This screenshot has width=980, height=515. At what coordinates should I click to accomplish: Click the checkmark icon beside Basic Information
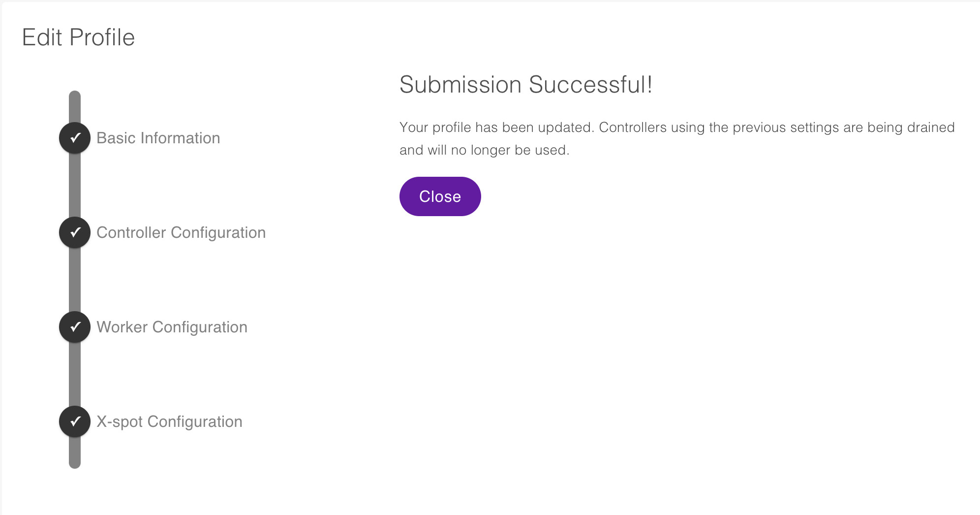pyautogui.click(x=74, y=138)
